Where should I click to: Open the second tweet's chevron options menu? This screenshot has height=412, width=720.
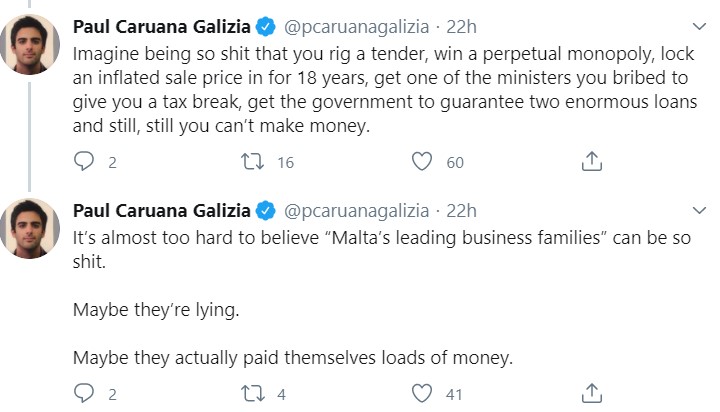[x=699, y=211]
